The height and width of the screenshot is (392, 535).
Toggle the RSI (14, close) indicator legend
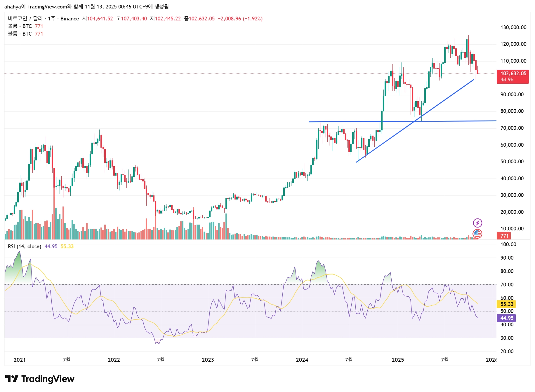point(24,246)
